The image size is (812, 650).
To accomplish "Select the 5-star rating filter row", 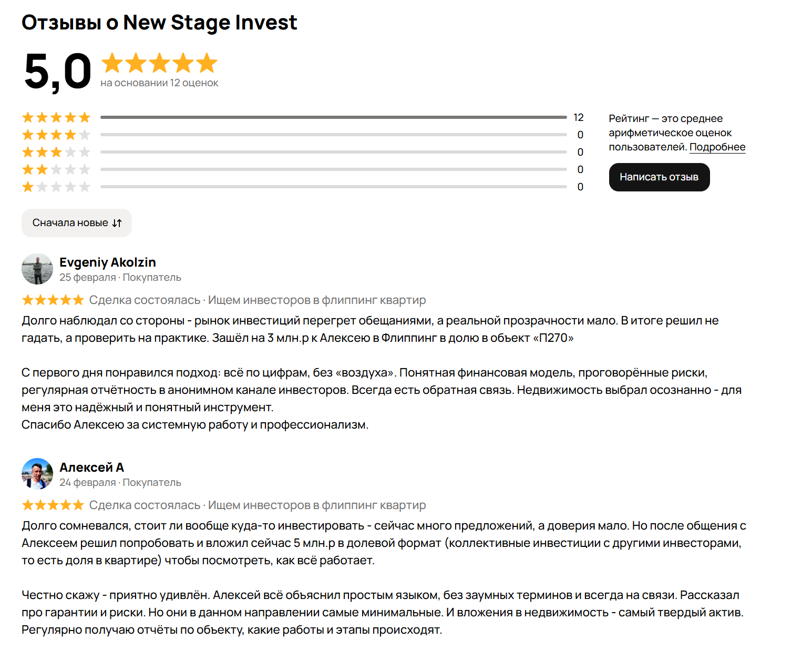I will tap(56, 117).
